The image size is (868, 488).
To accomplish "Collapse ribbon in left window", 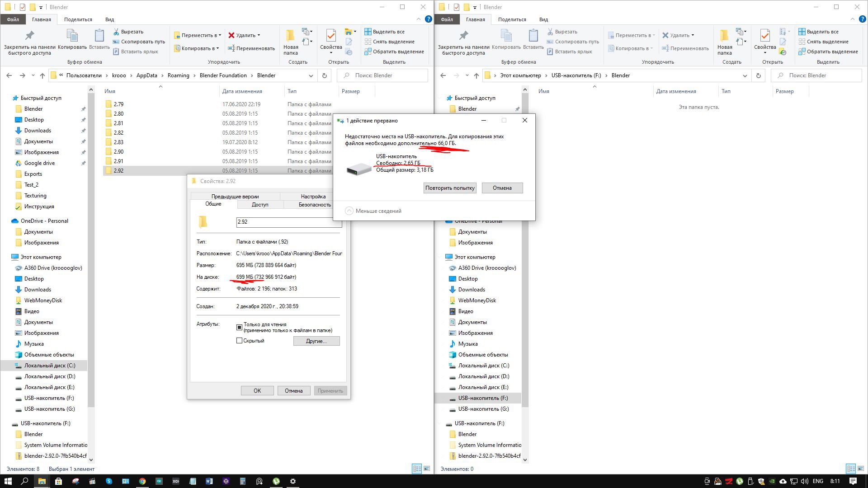I will tap(419, 19).
